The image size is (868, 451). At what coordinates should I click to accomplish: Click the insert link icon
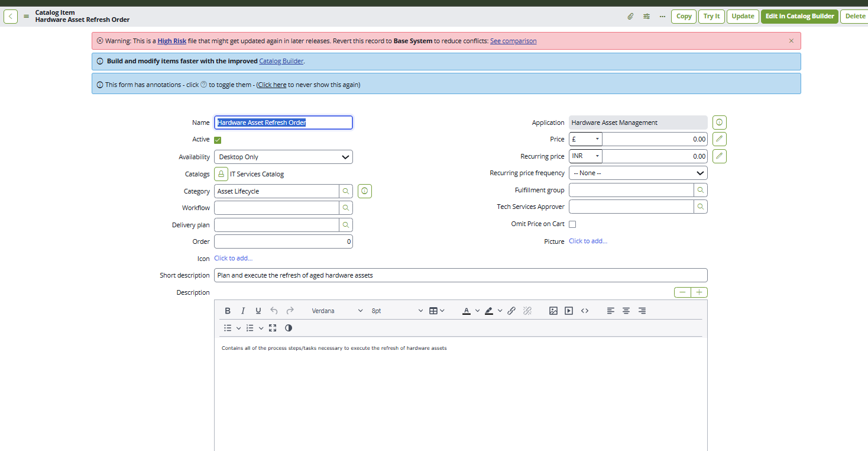(x=511, y=311)
